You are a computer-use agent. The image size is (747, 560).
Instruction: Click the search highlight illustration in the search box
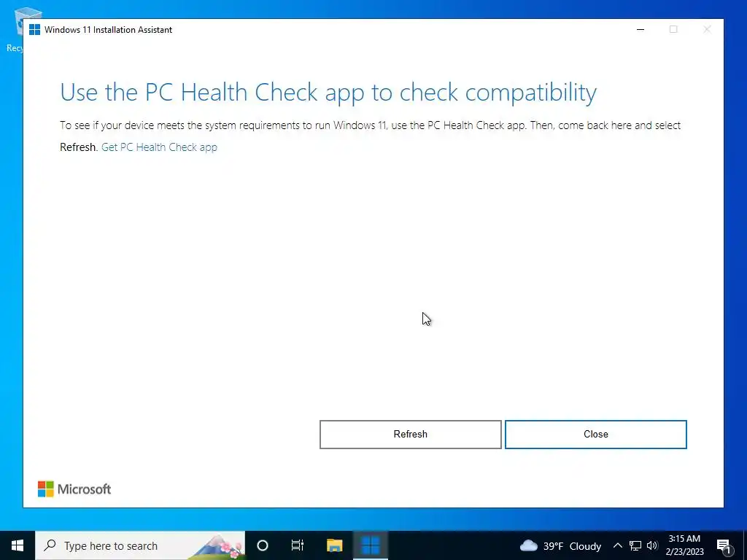217,546
